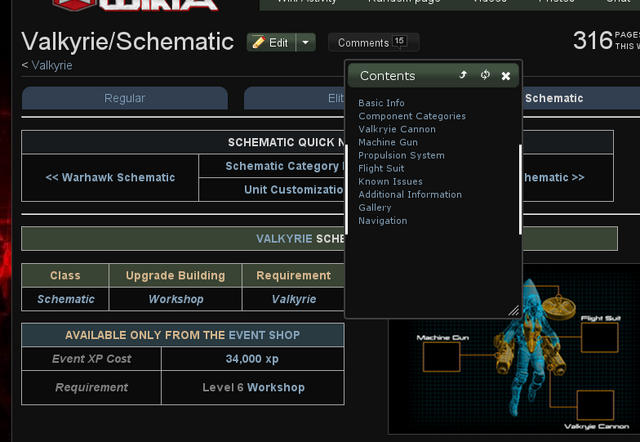
Task: Switch to the Regular tab
Action: point(124,98)
